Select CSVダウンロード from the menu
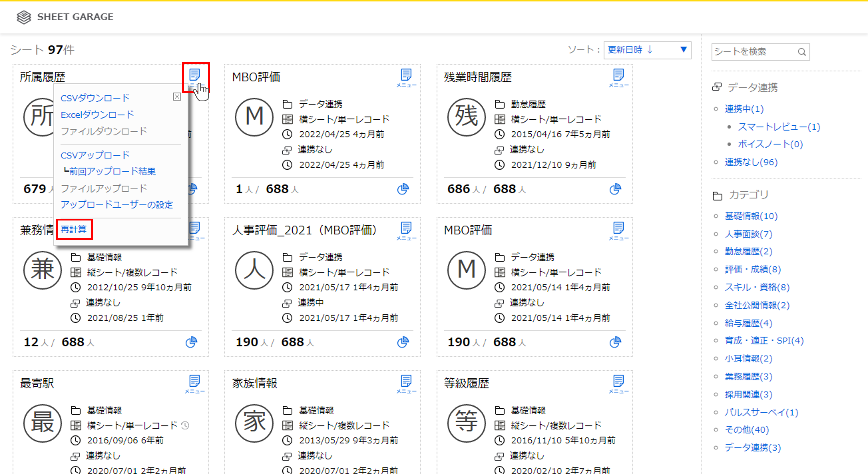 point(95,98)
